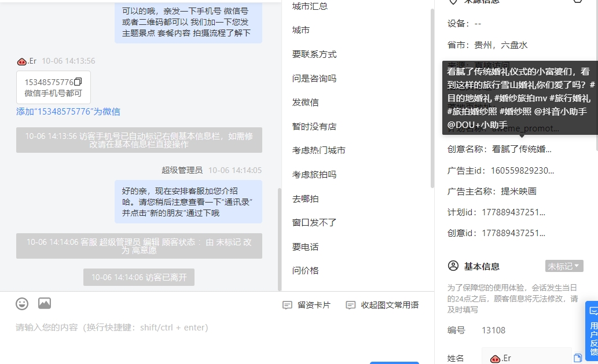
Task: Click the 编号 value 13108
Action: click(x=493, y=330)
